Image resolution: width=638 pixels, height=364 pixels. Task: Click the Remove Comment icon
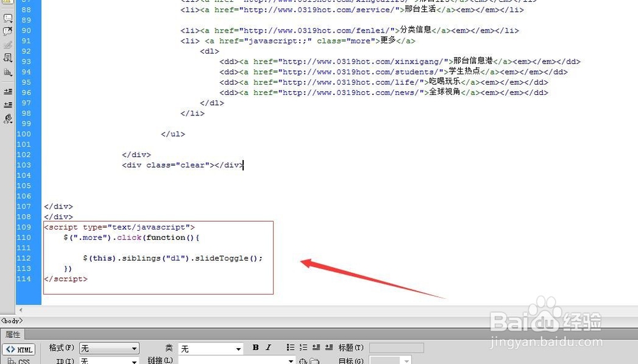pyautogui.click(x=8, y=31)
